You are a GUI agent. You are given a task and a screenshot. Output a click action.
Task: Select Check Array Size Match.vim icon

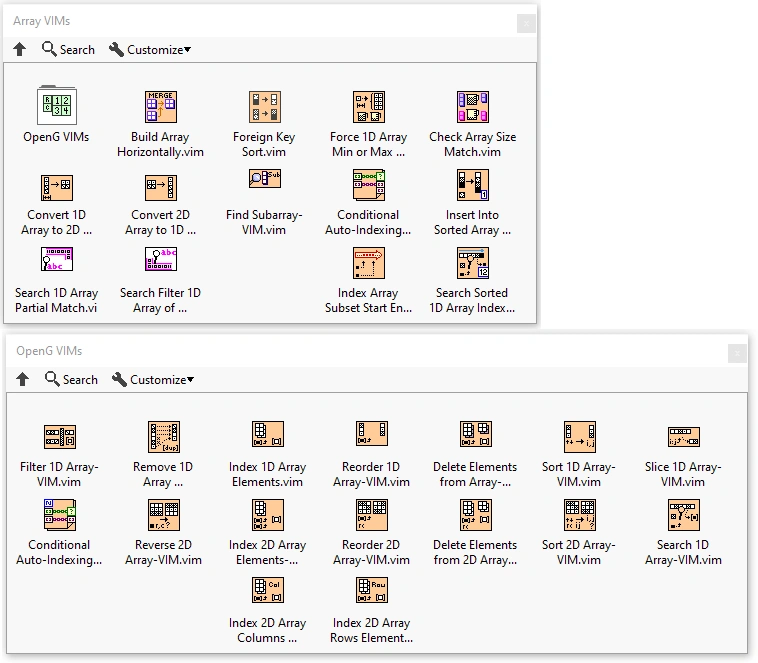click(473, 106)
